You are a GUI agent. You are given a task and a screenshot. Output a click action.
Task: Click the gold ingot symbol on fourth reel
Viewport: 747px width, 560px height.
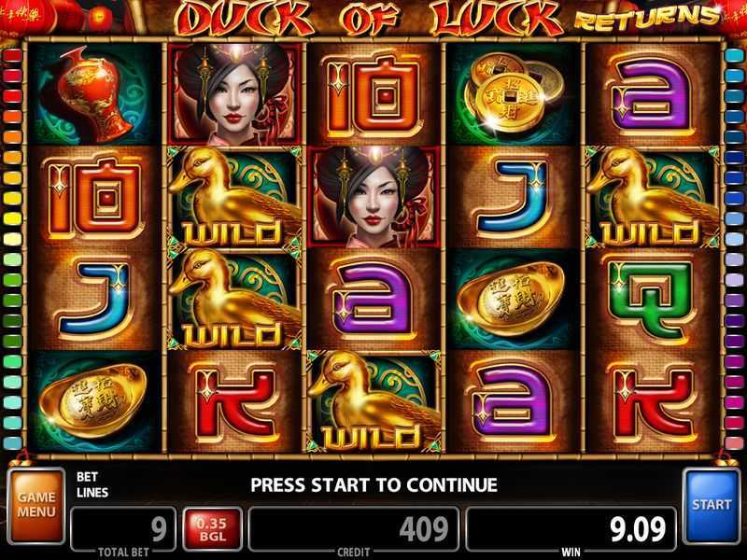pyautogui.click(x=514, y=299)
